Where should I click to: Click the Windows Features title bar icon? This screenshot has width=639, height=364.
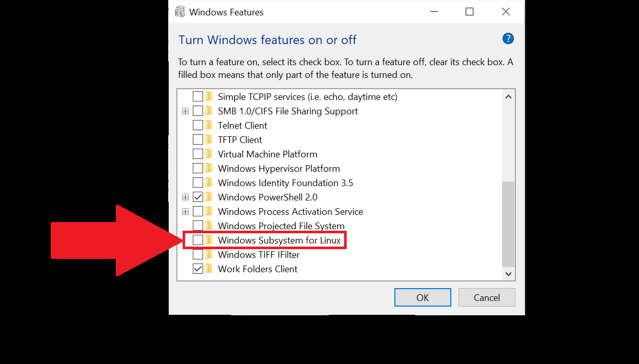click(180, 12)
